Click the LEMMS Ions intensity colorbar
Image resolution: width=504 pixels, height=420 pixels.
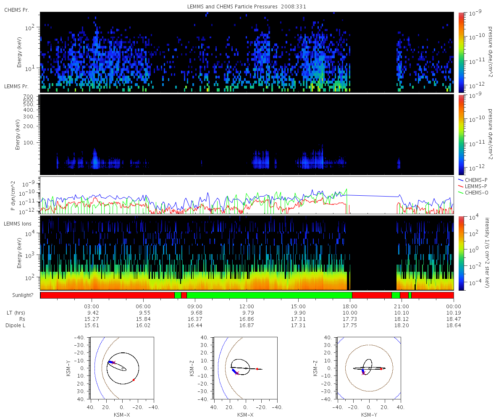(461, 253)
